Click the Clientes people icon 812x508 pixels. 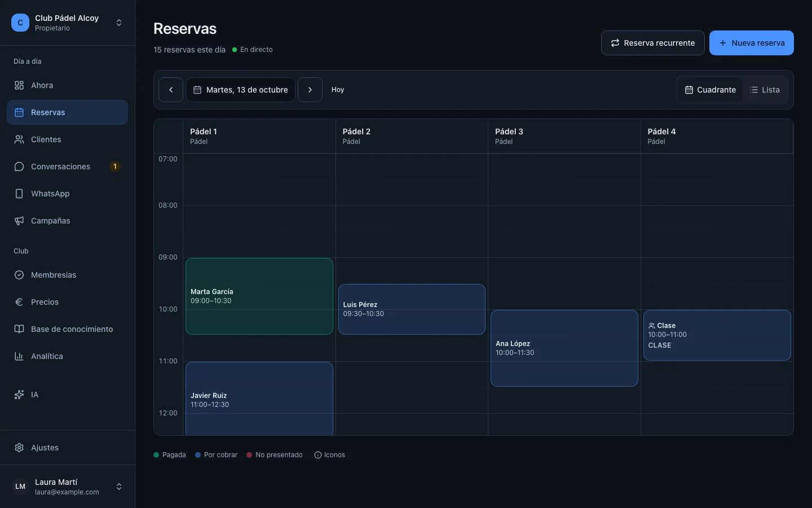pyautogui.click(x=19, y=139)
